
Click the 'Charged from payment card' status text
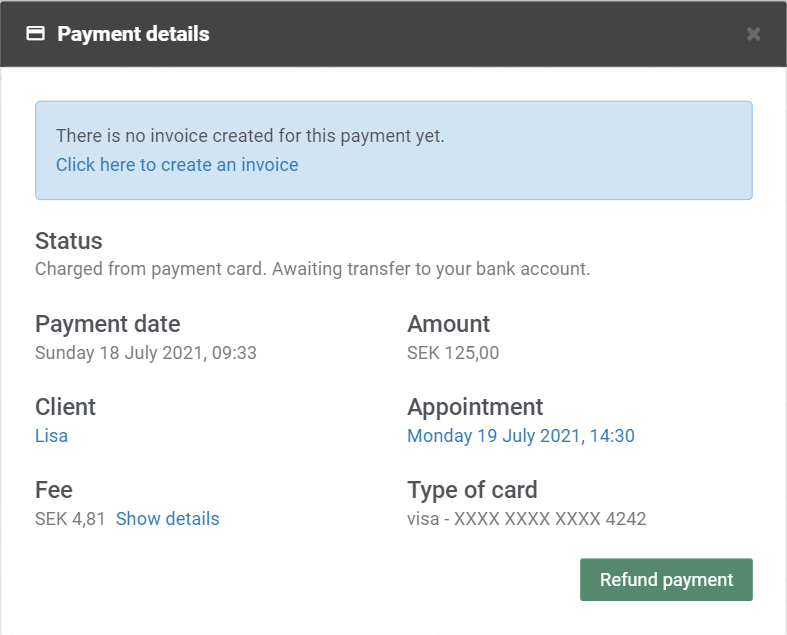pyautogui.click(x=312, y=269)
